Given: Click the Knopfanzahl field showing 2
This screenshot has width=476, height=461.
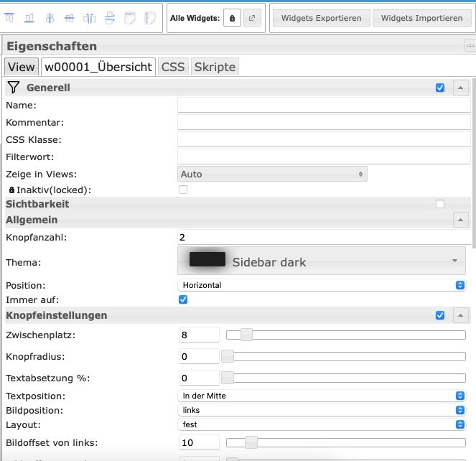Looking at the screenshot, I should [x=324, y=237].
